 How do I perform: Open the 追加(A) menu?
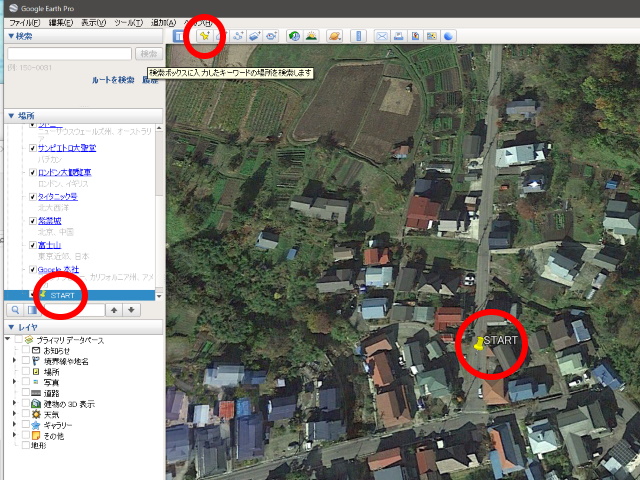(x=163, y=22)
